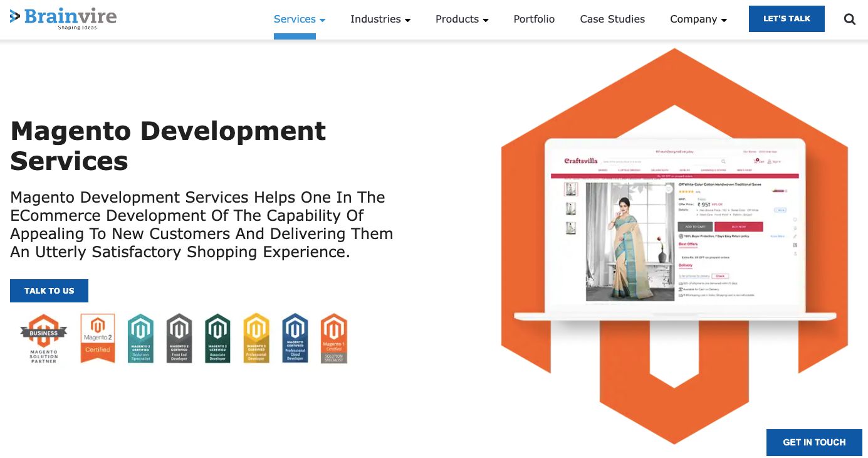Click the gray Front End Developer badge
The width and height of the screenshot is (868, 458).
[179, 338]
